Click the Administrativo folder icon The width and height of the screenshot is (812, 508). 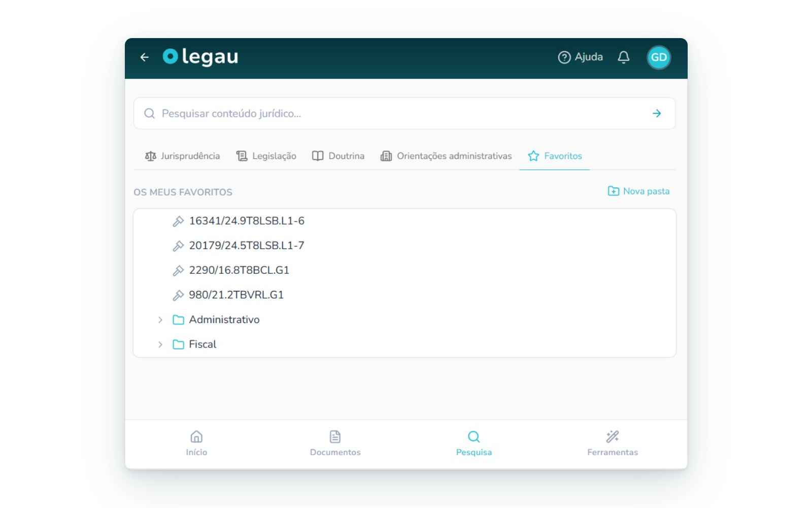coord(178,320)
